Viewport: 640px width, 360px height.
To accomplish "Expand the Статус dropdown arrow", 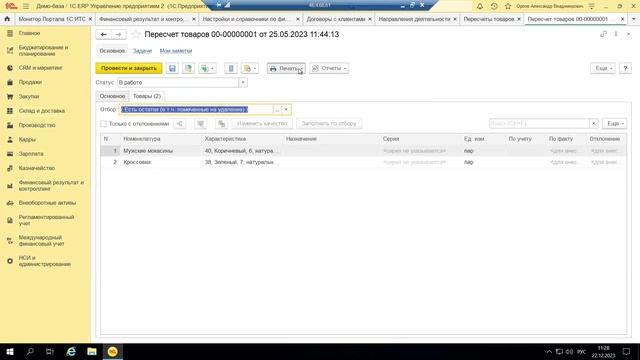I will (x=243, y=82).
